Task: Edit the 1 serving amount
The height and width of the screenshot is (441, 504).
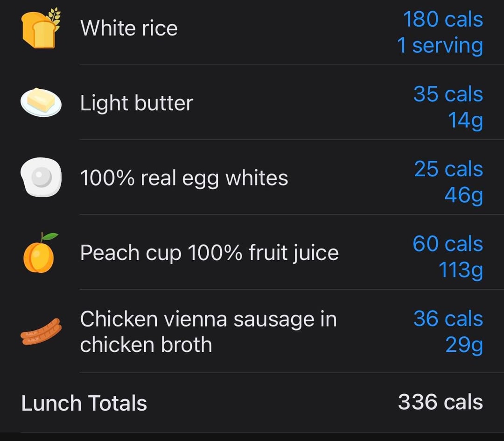Action: [x=440, y=46]
